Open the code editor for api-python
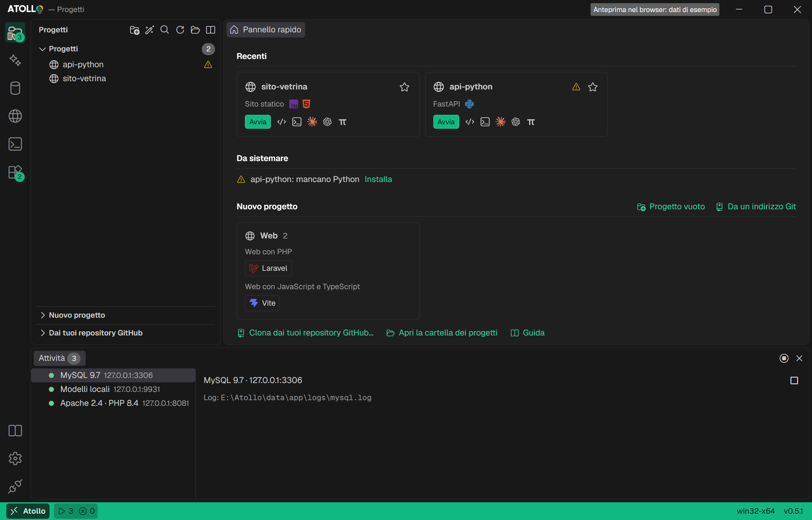The image size is (812, 520). click(x=470, y=122)
